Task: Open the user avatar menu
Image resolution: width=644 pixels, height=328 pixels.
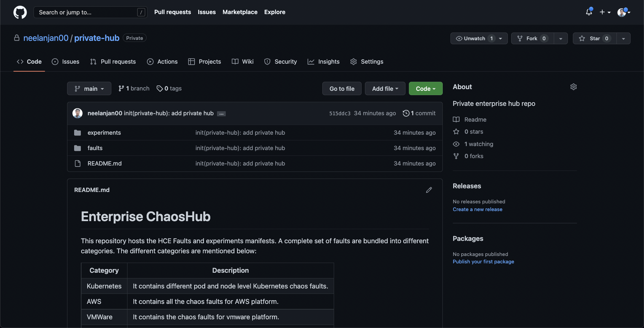Action: pos(624,12)
